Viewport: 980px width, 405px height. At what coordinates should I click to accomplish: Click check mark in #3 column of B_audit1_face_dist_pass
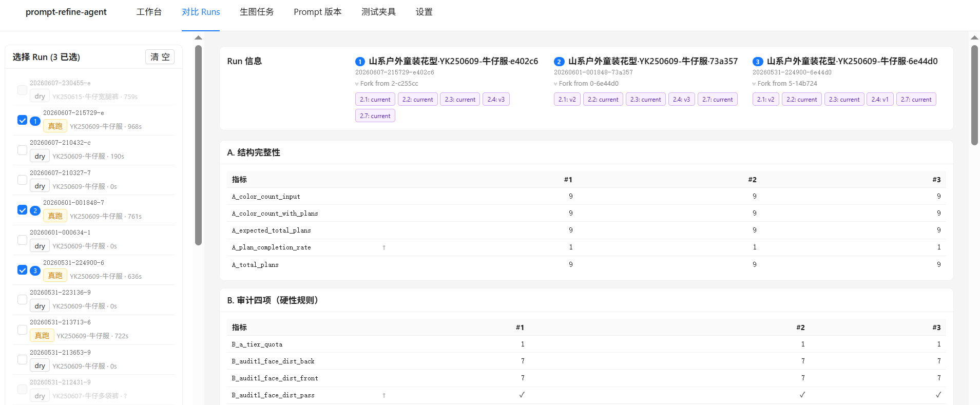pos(938,395)
